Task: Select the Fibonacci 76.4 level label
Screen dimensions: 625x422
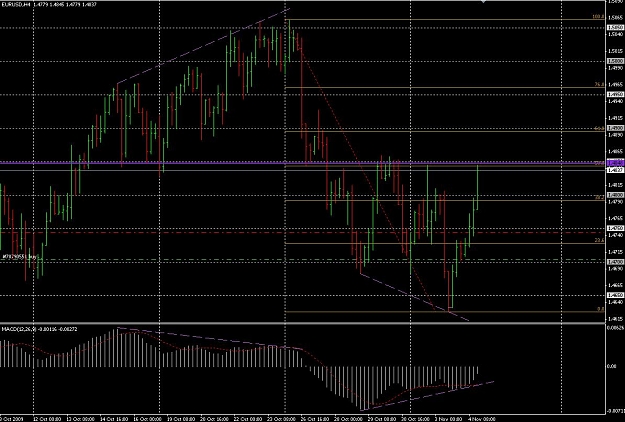Action: [599, 84]
